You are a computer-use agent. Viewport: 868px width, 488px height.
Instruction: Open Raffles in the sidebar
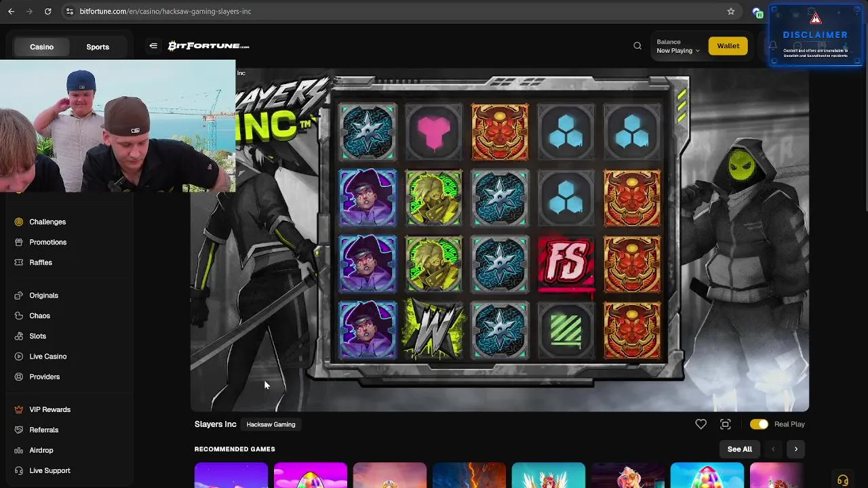point(41,262)
